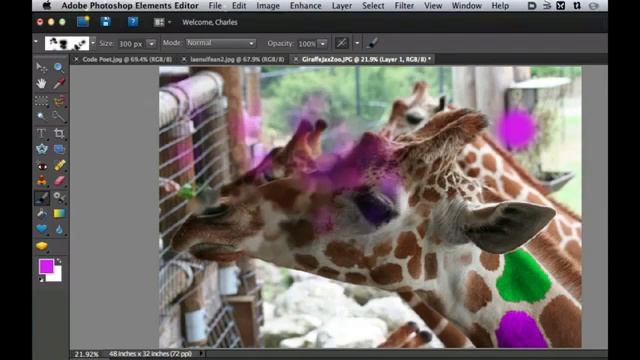
Task: Open the Image menu
Action: (268, 6)
